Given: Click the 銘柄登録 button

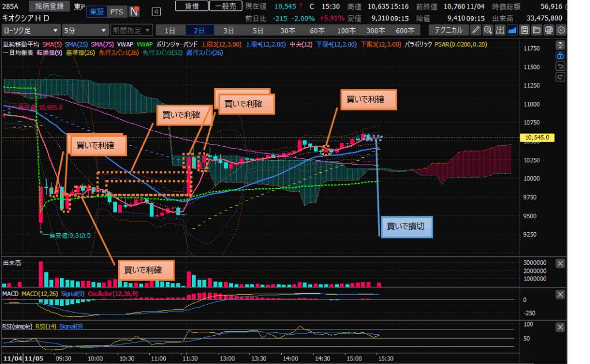Looking at the screenshot, I should (49, 7).
